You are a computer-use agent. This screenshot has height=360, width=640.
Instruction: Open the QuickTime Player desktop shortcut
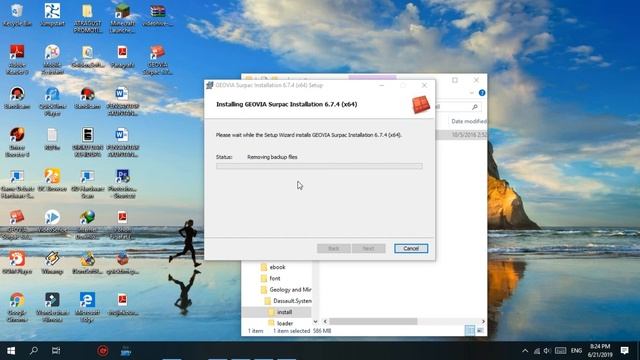(52, 101)
